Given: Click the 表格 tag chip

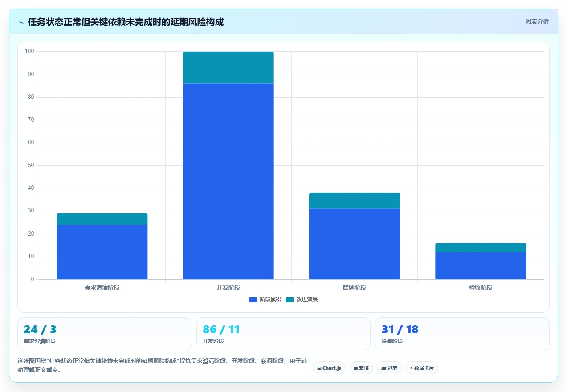Looking at the screenshot, I should (361, 368).
